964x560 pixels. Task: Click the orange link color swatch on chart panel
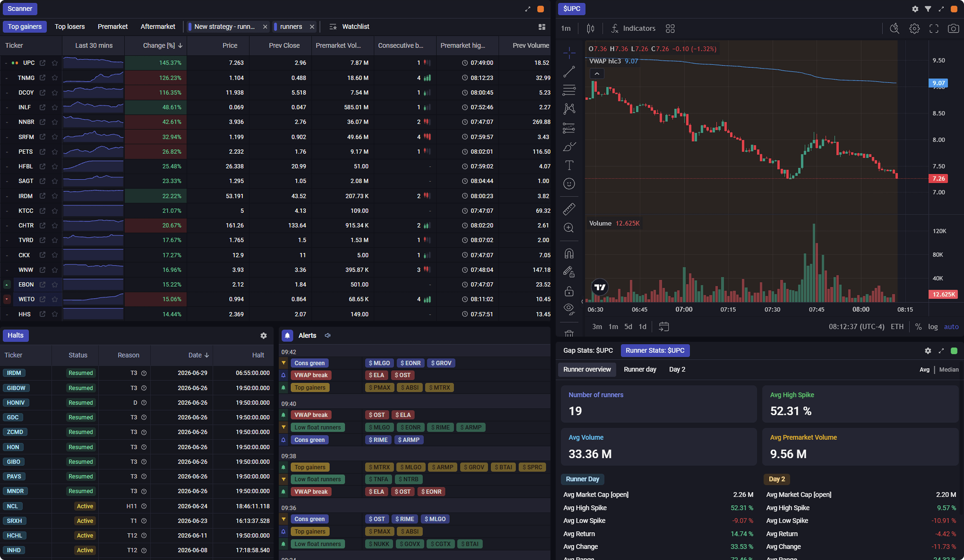954,9
